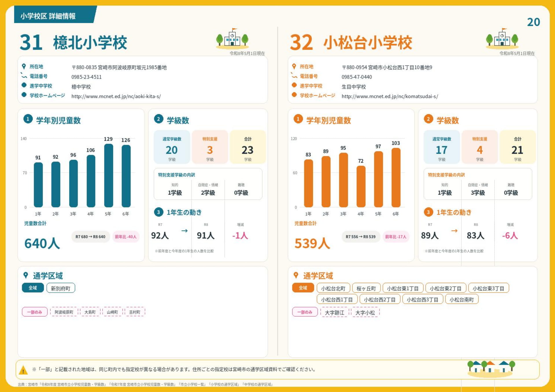Click the 小学校区 詳細情報 header tab

(x=55, y=15)
